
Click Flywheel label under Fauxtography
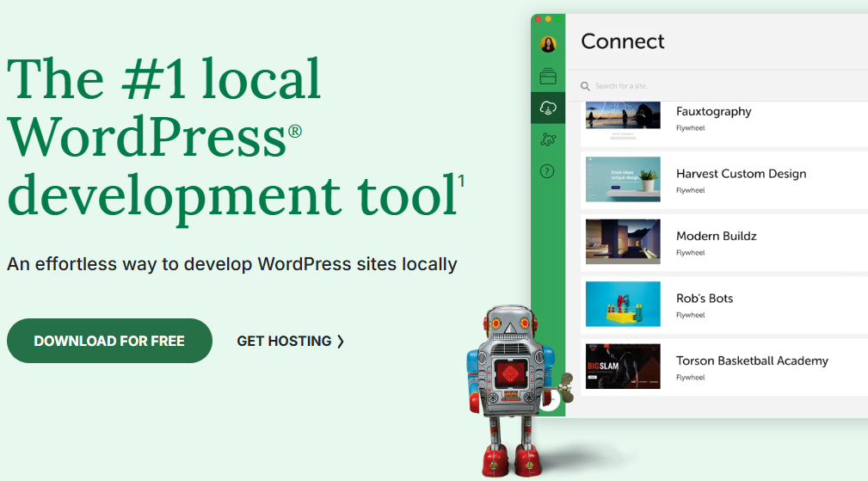tap(690, 128)
